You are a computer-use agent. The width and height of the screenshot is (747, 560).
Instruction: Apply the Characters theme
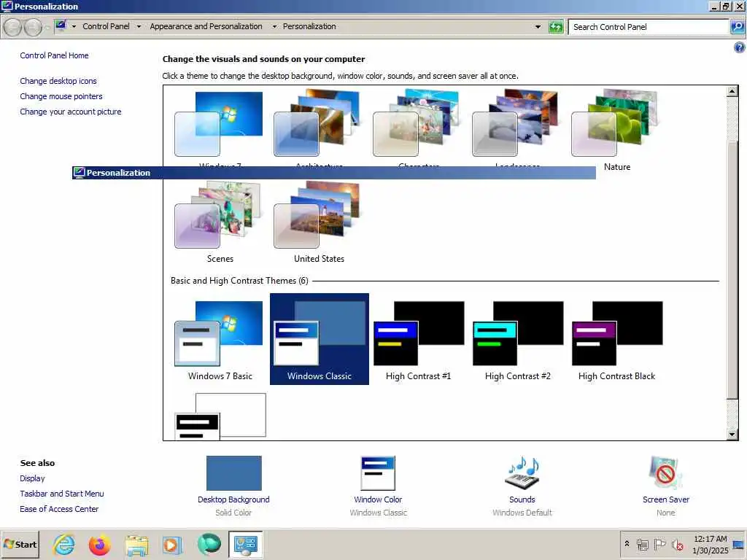point(417,124)
